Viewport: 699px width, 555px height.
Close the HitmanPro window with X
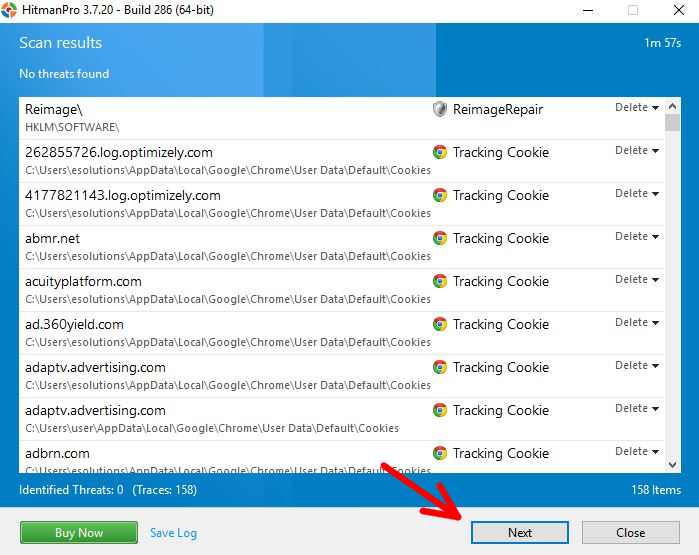678,10
